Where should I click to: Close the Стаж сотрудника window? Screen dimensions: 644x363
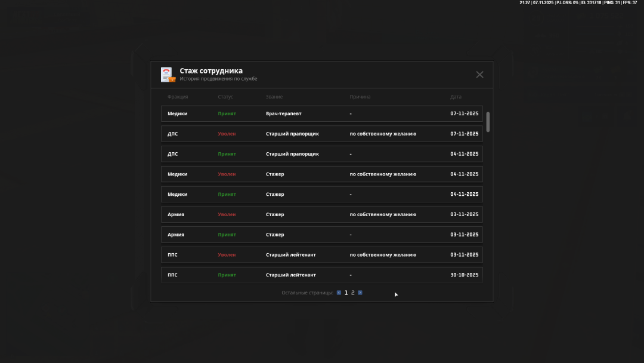(x=479, y=75)
